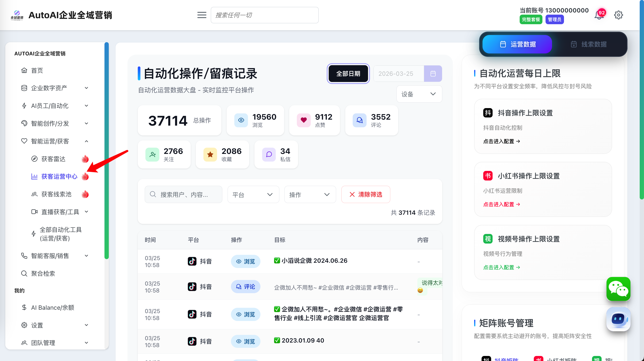Viewport: 644px width, 361px height.
Task: Open settings gear in top bar
Action: pos(618,15)
